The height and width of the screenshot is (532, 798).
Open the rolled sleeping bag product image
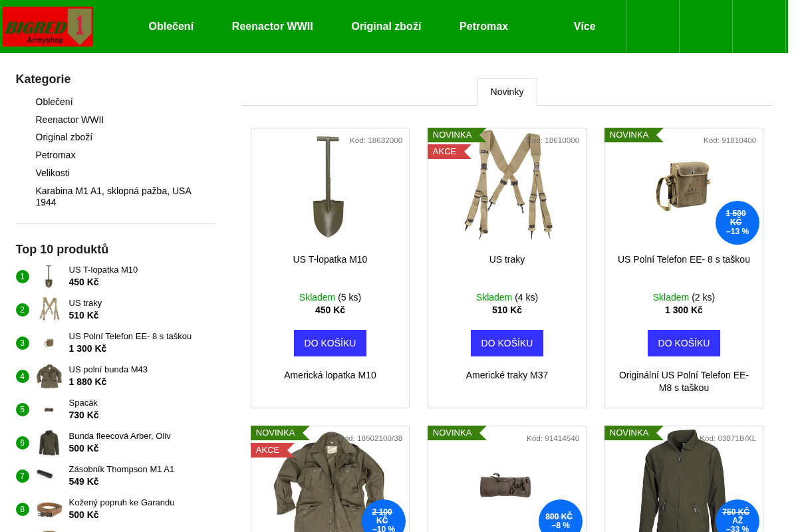pos(505,486)
